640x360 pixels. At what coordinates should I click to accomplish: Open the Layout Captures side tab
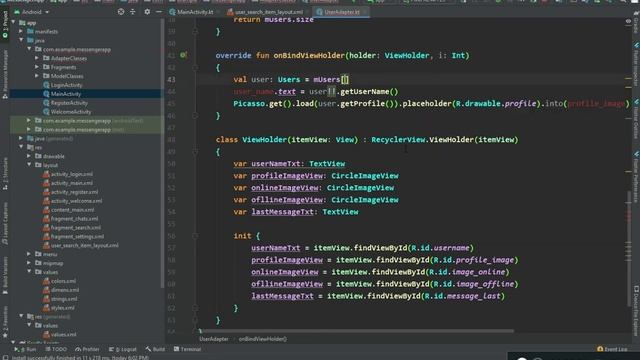5,223
